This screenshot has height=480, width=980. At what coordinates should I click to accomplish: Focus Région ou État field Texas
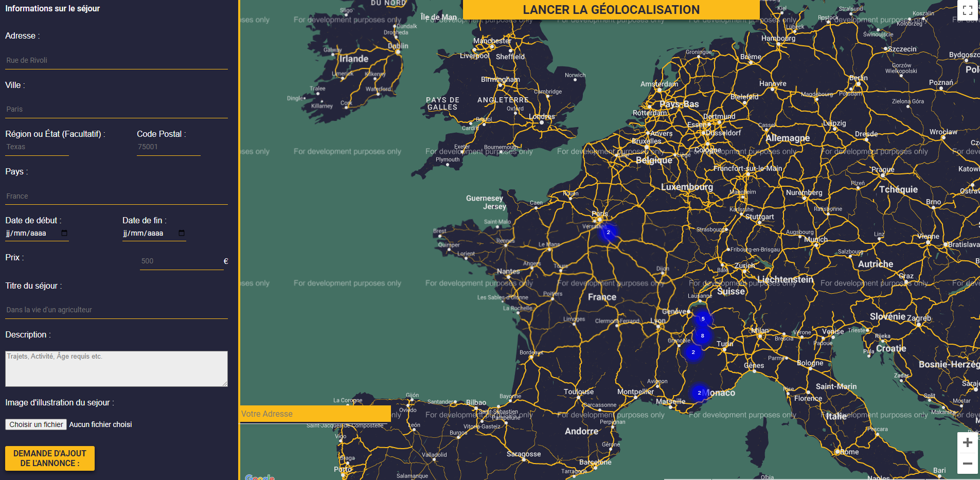tap(37, 147)
